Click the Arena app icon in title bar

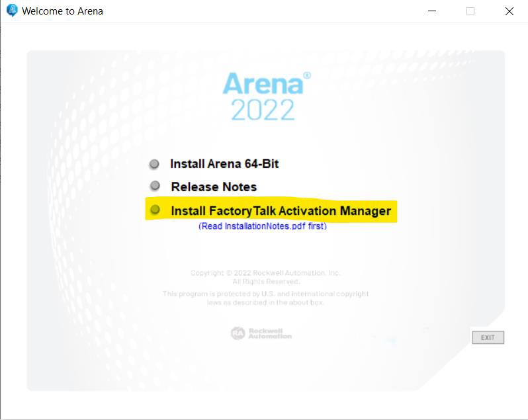(12, 11)
